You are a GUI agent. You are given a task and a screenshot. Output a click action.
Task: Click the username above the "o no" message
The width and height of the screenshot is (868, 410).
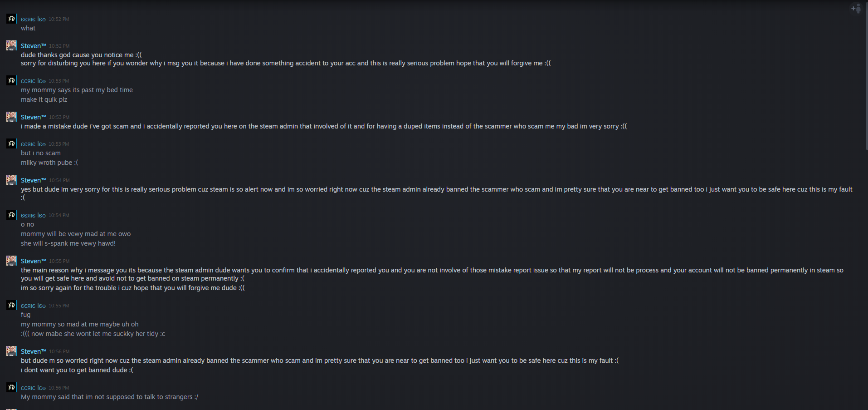coord(33,215)
